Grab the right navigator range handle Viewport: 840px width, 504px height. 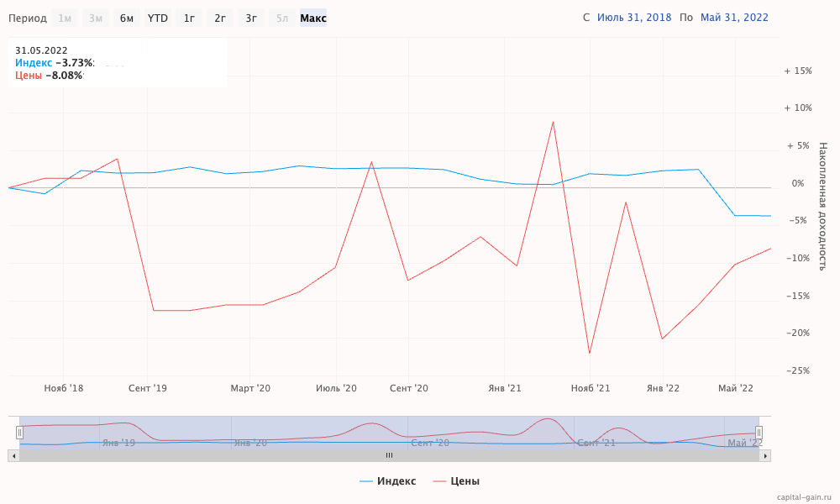pos(759,433)
